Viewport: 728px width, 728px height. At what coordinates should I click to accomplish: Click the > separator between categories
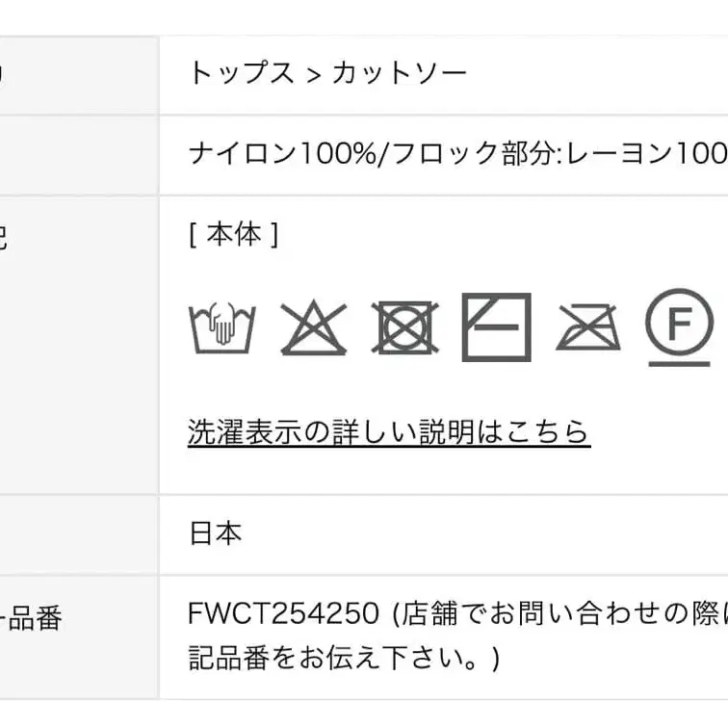pos(312,74)
